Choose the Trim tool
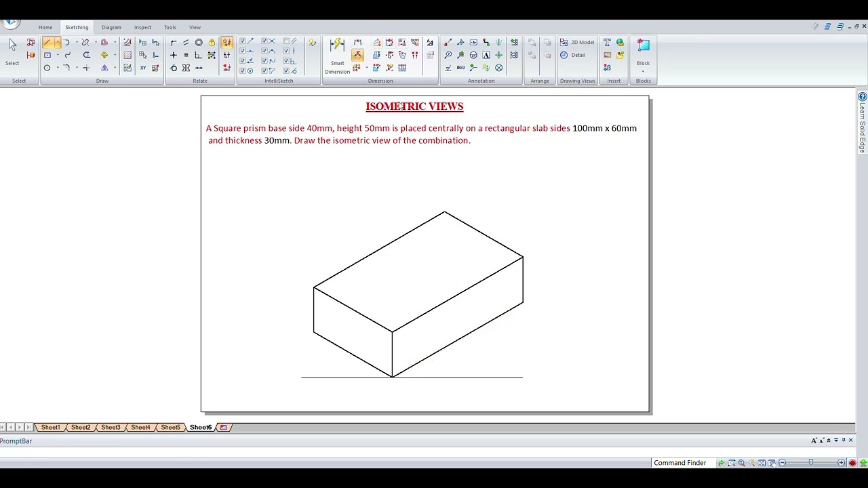868x488 pixels. [x=85, y=43]
